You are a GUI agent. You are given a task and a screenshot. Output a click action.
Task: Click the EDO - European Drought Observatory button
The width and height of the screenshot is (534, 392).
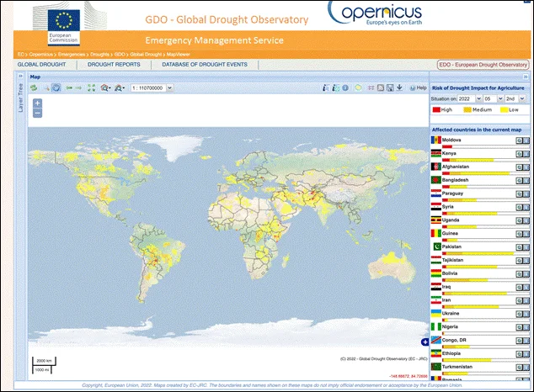pos(483,65)
